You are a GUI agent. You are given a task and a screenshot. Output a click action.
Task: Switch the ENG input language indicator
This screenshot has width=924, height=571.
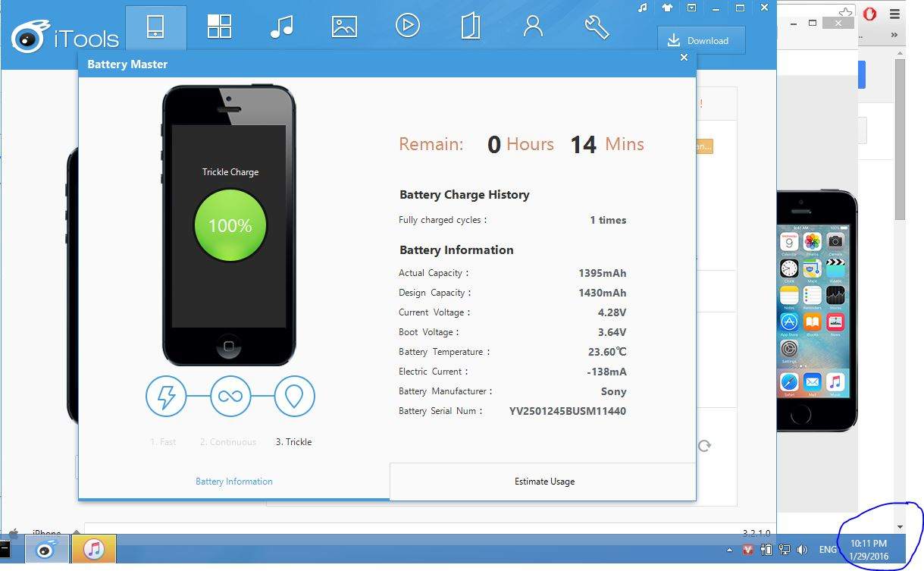pyautogui.click(x=828, y=550)
